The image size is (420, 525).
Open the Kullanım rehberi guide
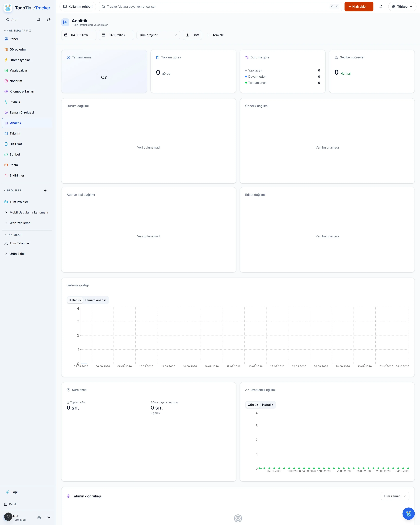tap(78, 7)
